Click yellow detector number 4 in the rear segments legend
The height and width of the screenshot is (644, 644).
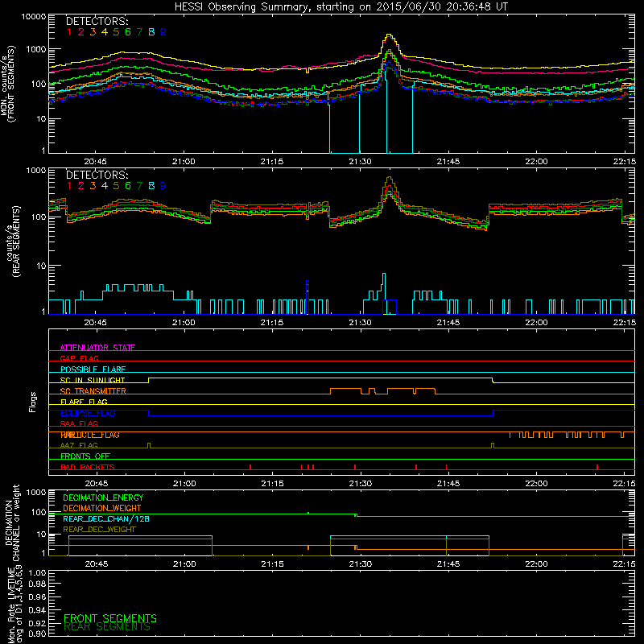[x=105, y=186]
